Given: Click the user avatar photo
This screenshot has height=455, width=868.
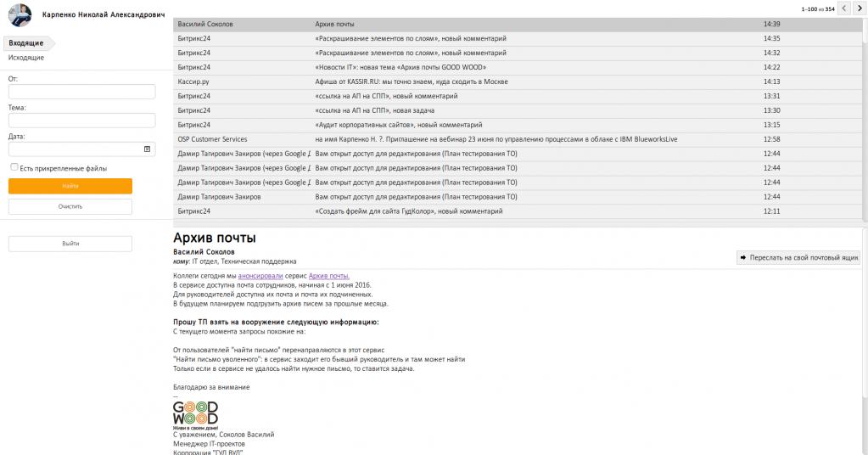Looking at the screenshot, I should pos(20,15).
